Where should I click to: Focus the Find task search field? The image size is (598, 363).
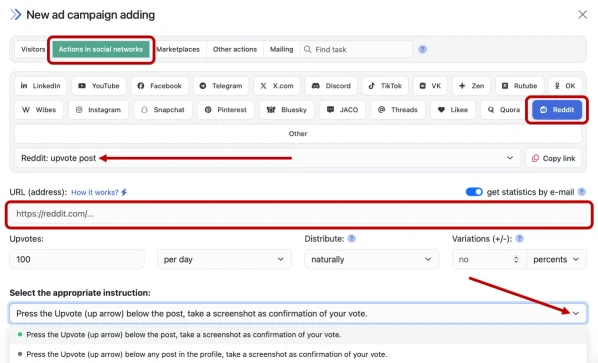tap(356, 50)
